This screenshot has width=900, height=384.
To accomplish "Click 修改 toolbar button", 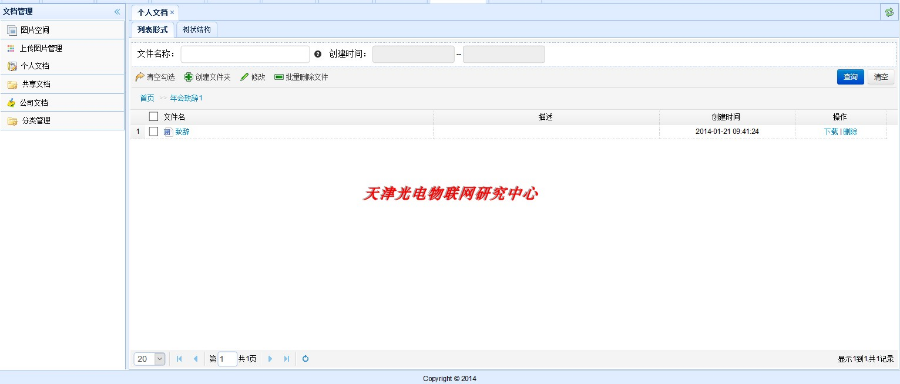I will click(253, 77).
